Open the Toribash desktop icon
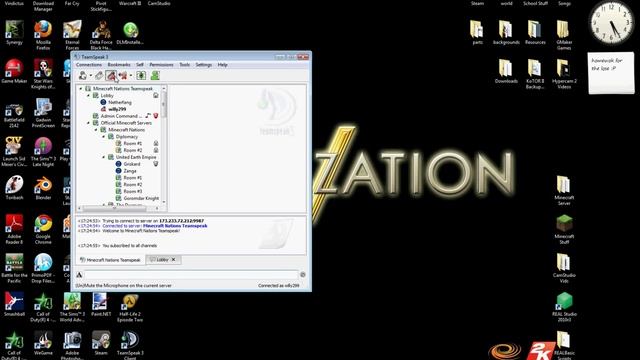This screenshot has width=640, height=360. click(14, 188)
